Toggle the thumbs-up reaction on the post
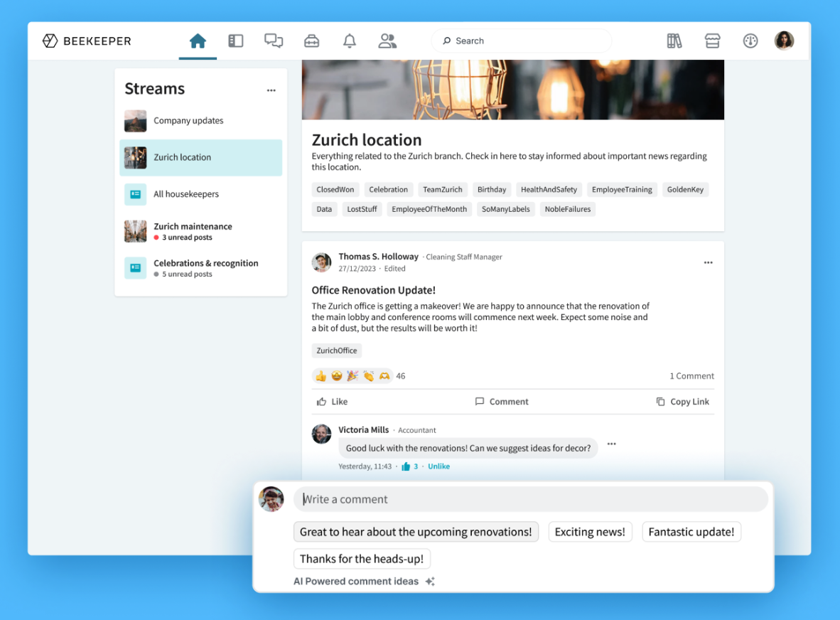 pyautogui.click(x=321, y=375)
